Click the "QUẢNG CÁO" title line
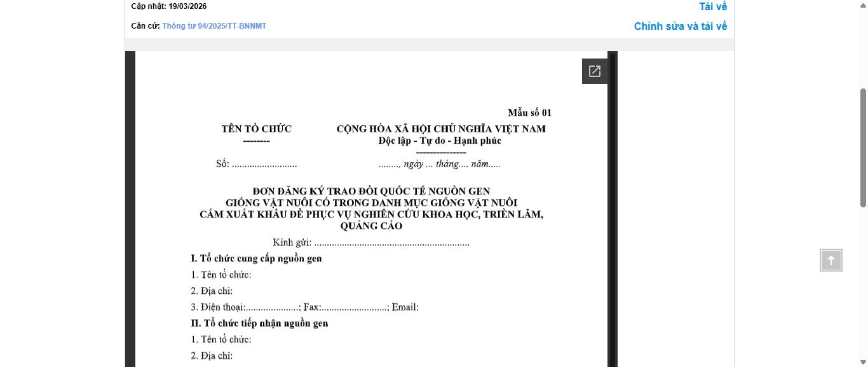868x367 pixels. coord(371,226)
